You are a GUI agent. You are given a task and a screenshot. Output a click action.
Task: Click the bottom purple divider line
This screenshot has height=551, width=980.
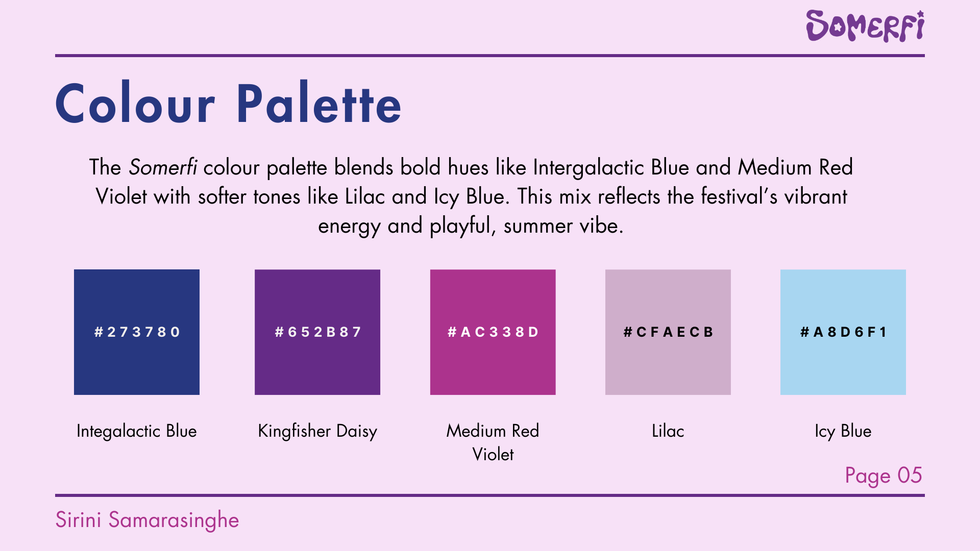tap(490, 495)
